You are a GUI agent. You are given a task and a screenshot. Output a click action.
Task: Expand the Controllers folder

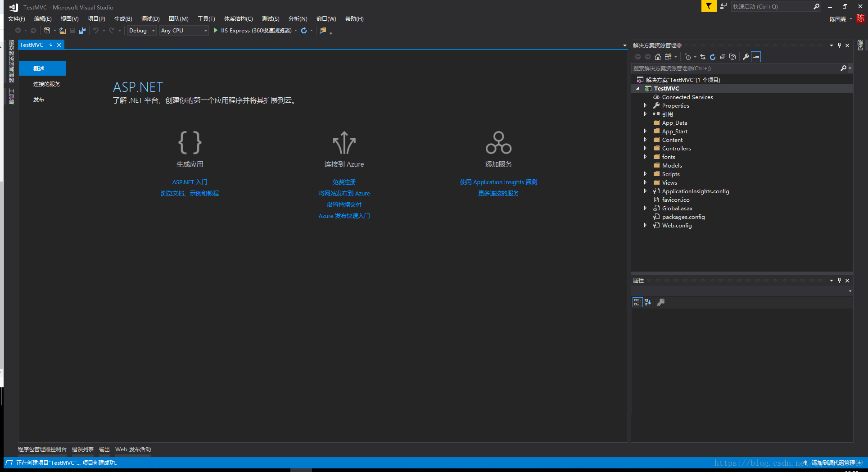(646, 148)
